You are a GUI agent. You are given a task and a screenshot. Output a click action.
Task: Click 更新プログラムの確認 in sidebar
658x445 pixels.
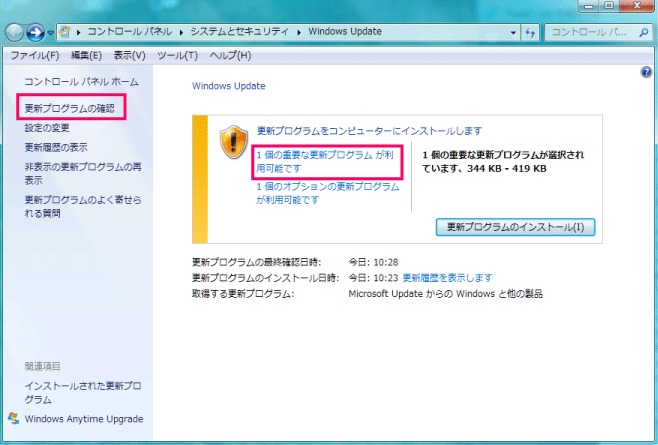[x=70, y=108]
